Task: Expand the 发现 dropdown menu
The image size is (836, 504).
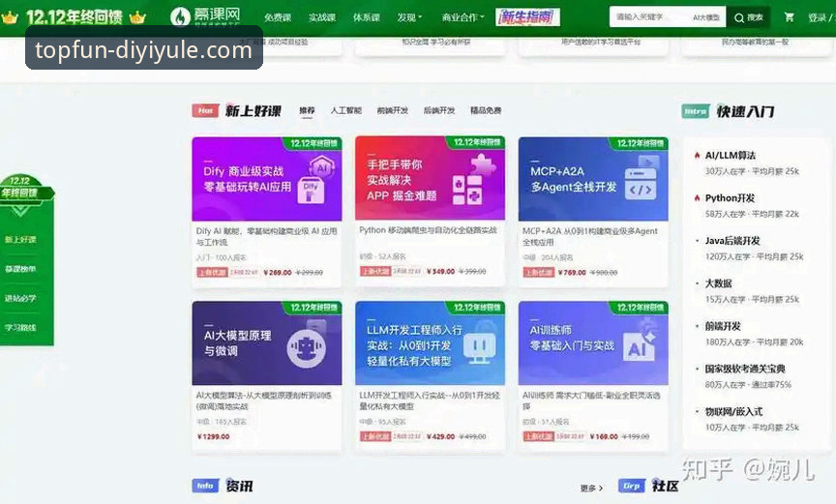Action: coord(409,17)
